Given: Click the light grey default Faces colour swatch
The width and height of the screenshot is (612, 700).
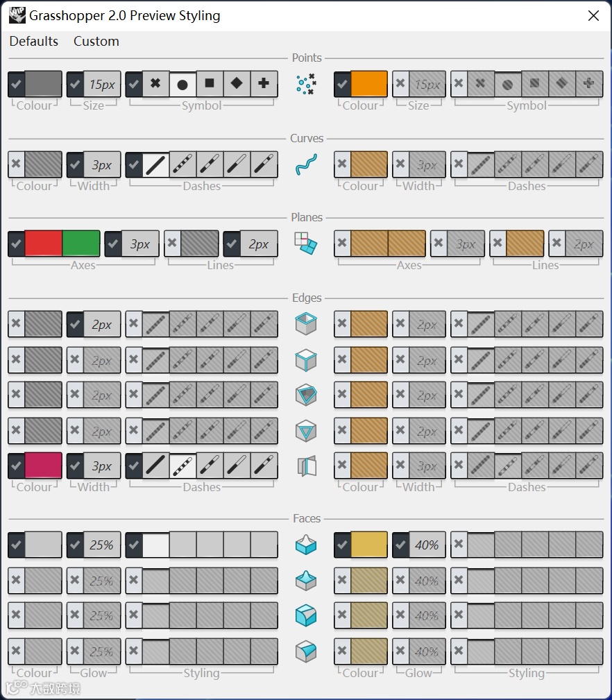Looking at the screenshot, I should [43, 545].
